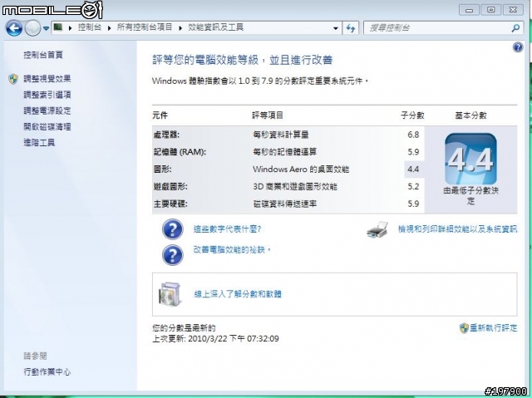
Task: Click the highlighted graphics subscore 4.4
Action: pyautogui.click(x=413, y=170)
